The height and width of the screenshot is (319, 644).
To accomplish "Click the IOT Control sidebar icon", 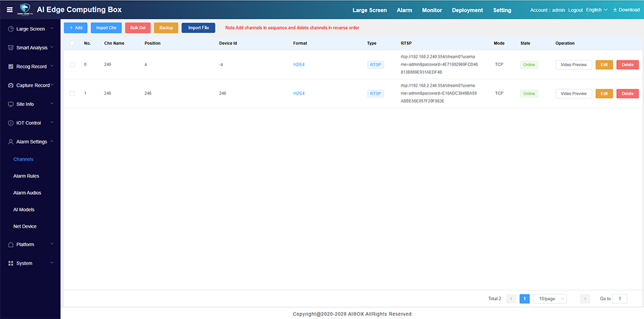I will (x=10, y=123).
